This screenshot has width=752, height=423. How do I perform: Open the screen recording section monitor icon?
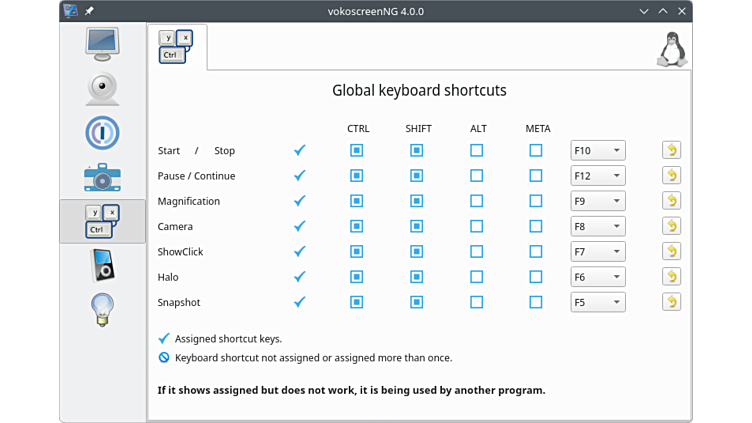pos(102,44)
